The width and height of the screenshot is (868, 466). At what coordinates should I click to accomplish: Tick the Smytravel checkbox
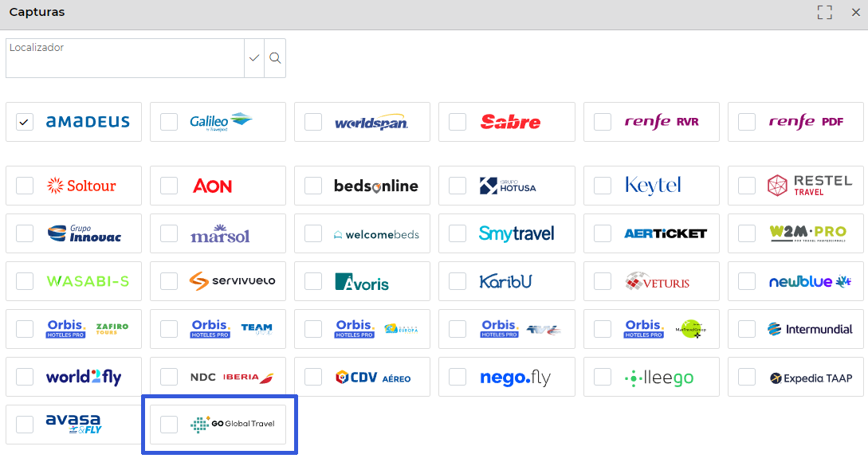pyautogui.click(x=458, y=233)
